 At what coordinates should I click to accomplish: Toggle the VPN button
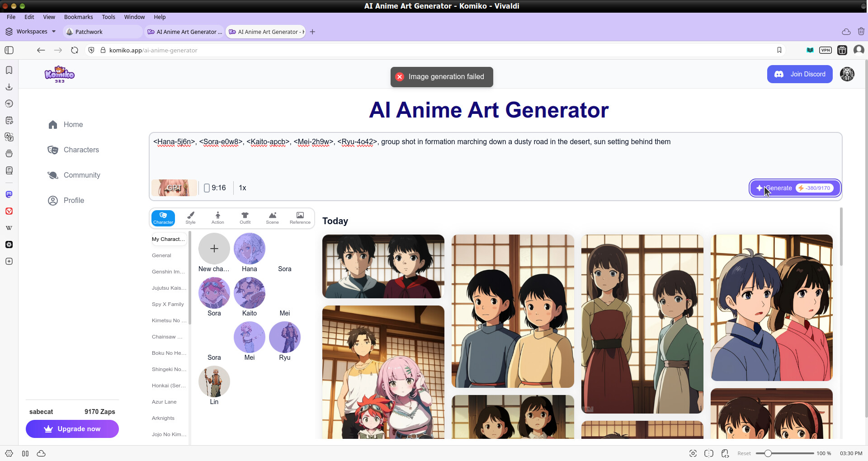pyautogui.click(x=826, y=50)
